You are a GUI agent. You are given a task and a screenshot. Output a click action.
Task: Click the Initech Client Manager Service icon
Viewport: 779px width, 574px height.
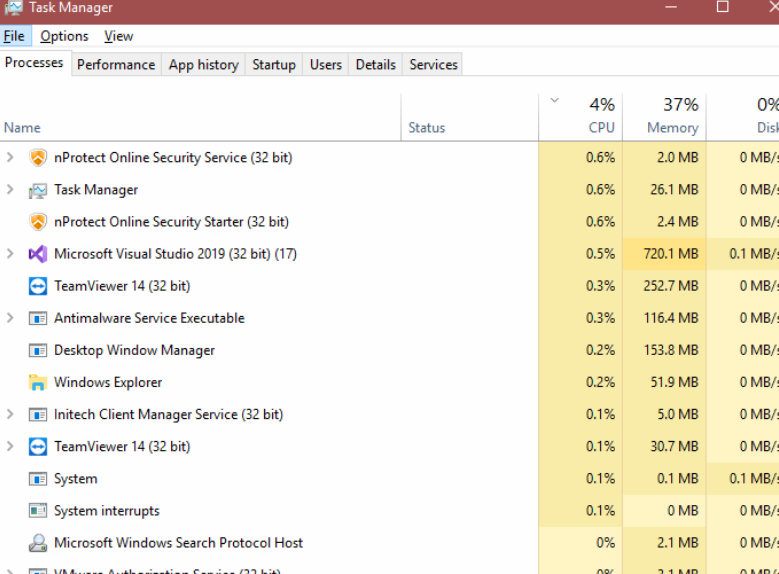[38, 414]
